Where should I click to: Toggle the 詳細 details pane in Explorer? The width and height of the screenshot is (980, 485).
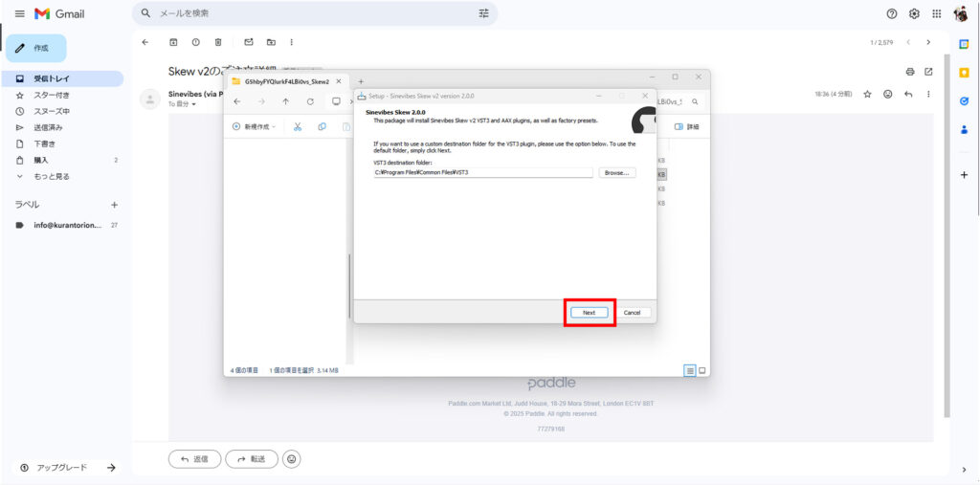click(x=686, y=126)
